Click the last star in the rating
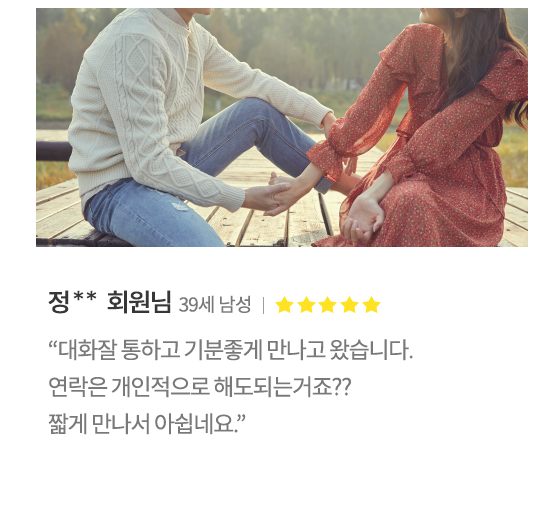 [x=372, y=305]
